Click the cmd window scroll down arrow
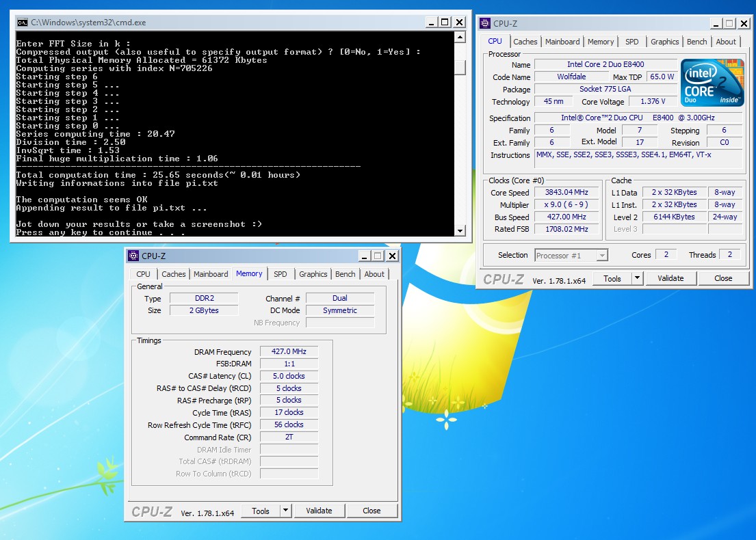Image resolution: width=756 pixels, height=540 pixels. pyautogui.click(x=460, y=231)
